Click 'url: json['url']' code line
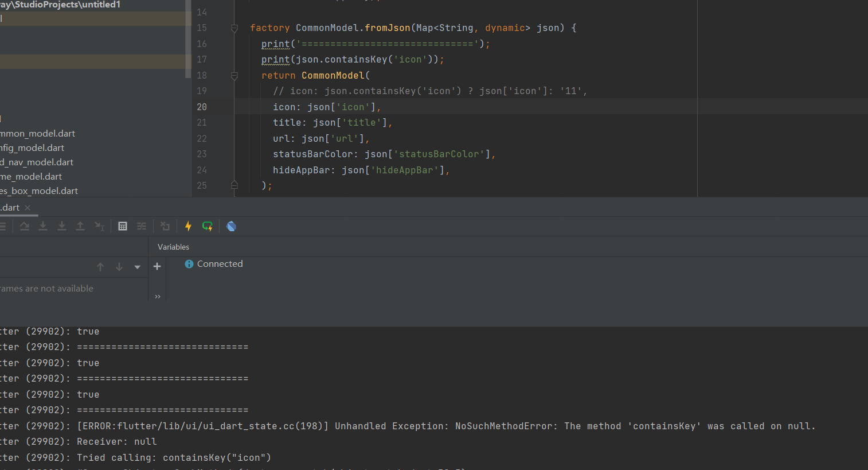This screenshot has height=470, width=868. pos(321,139)
